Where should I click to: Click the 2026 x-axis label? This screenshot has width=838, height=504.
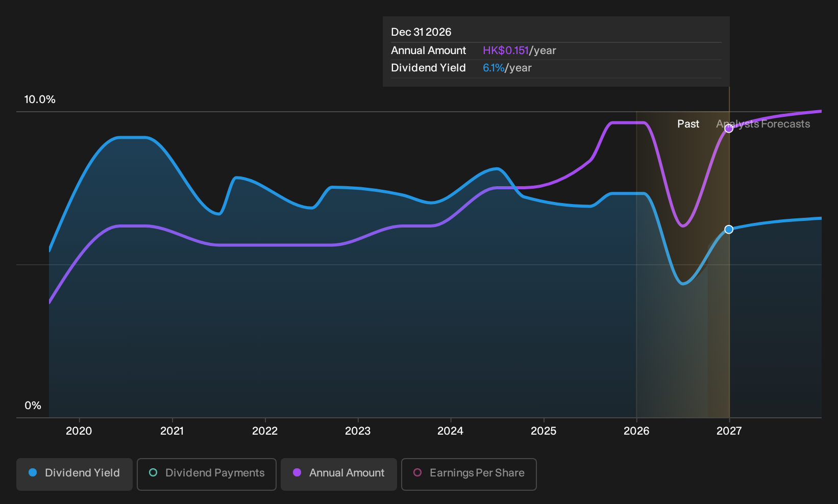636,431
